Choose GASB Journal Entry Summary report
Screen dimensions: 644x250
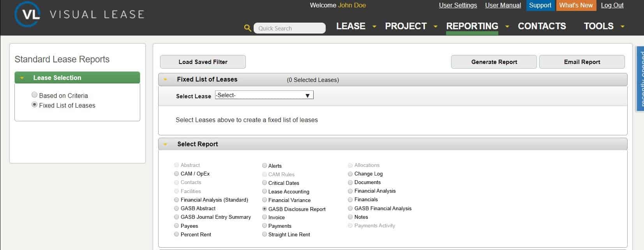point(176,217)
